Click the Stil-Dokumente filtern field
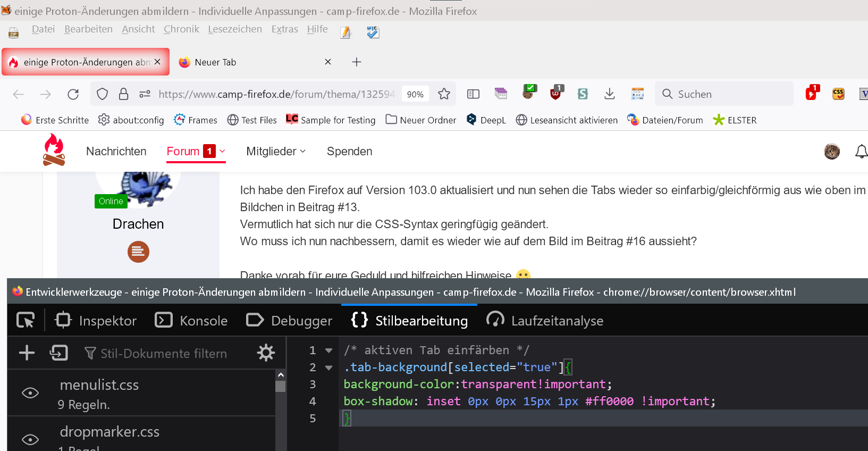This screenshot has height=451, width=868. 164,353
